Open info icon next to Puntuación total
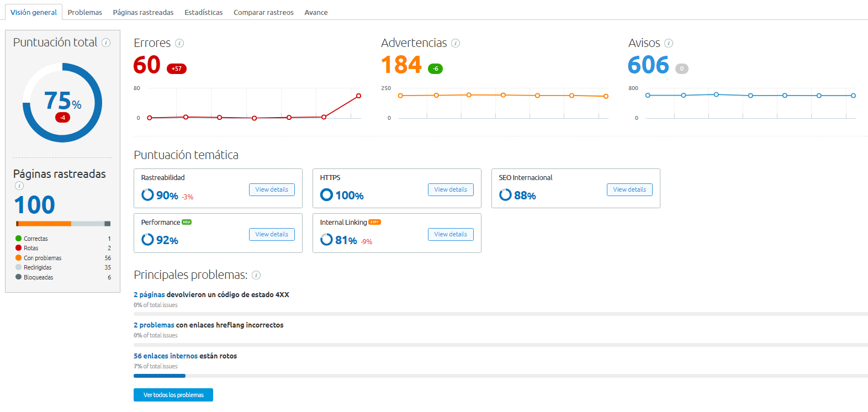The width and height of the screenshot is (868, 412). pyautogui.click(x=107, y=43)
